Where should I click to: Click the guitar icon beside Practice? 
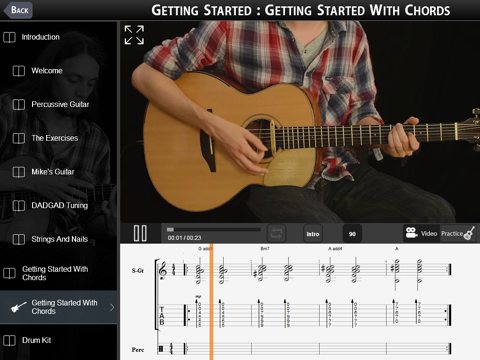[x=469, y=233]
